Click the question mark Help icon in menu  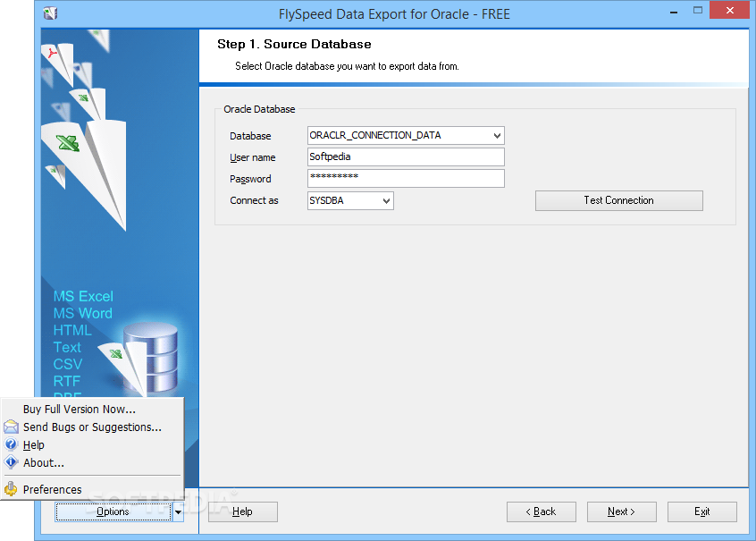(x=11, y=444)
